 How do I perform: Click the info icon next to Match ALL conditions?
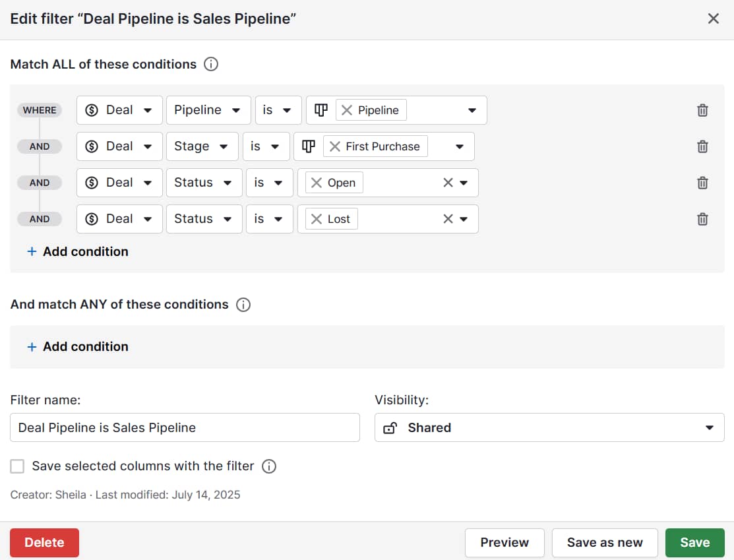pyautogui.click(x=210, y=64)
